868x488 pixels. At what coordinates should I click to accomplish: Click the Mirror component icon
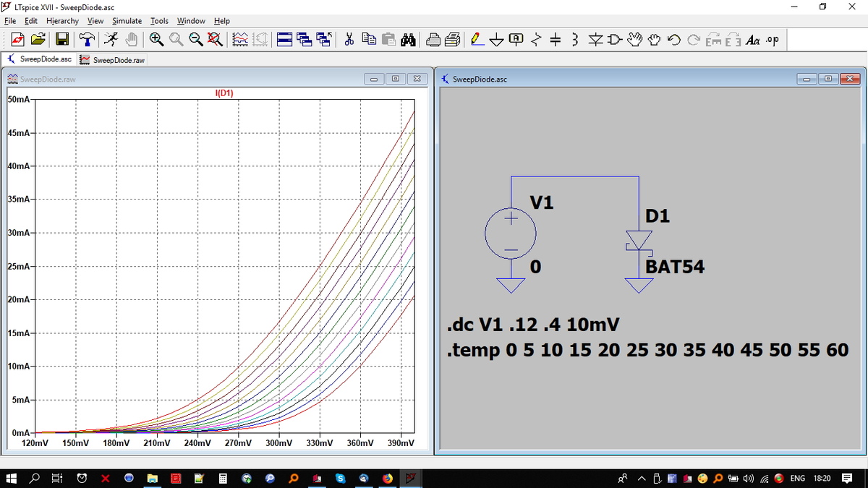tap(732, 39)
